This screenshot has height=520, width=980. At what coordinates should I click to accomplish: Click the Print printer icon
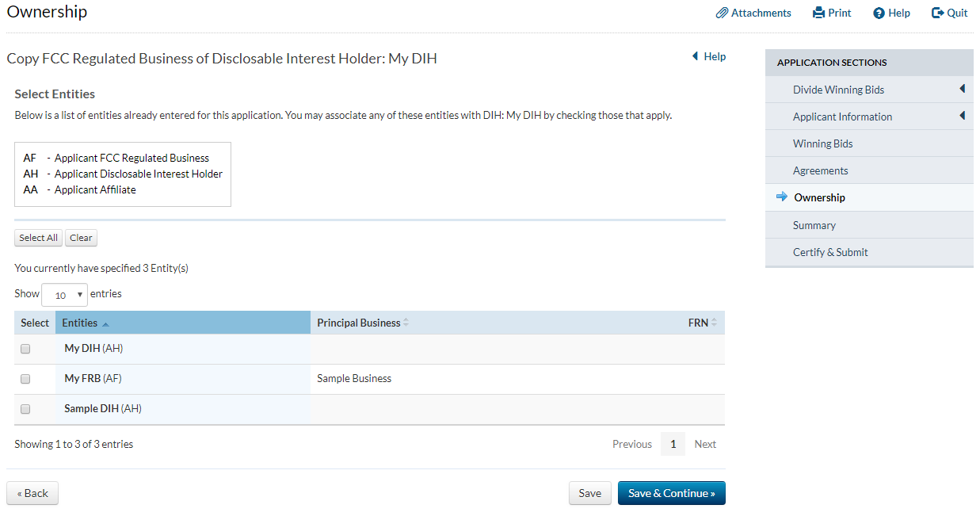click(819, 13)
